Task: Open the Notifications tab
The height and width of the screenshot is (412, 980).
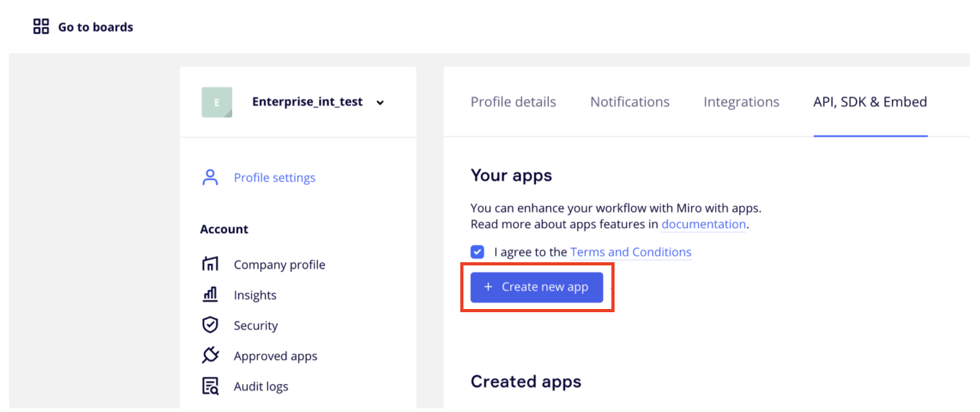Action: pyautogui.click(x=630, y=102)
